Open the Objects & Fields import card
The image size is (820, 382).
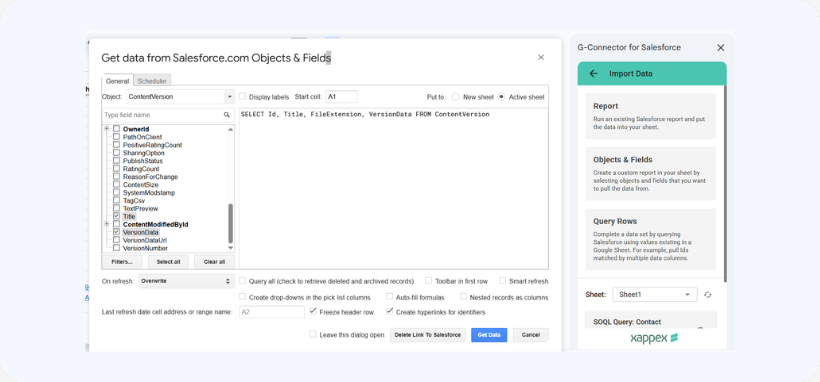click(x=651, y=174)
